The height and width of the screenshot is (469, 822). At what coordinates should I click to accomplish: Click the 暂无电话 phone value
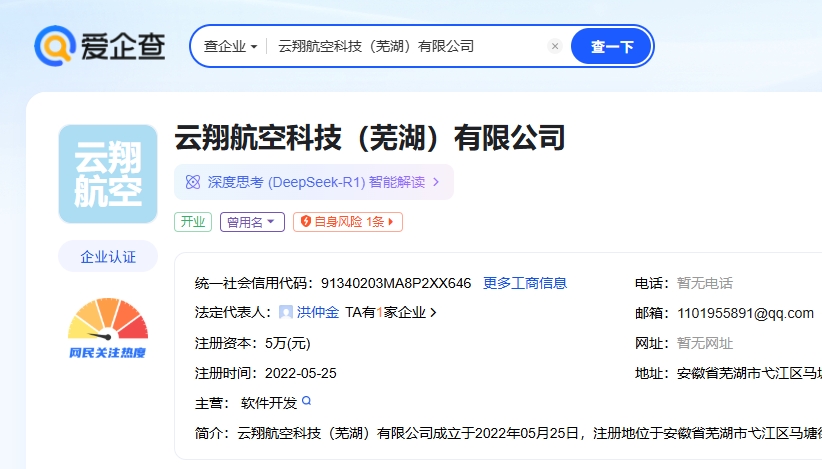pyautogui.click(x=705, y=283)
